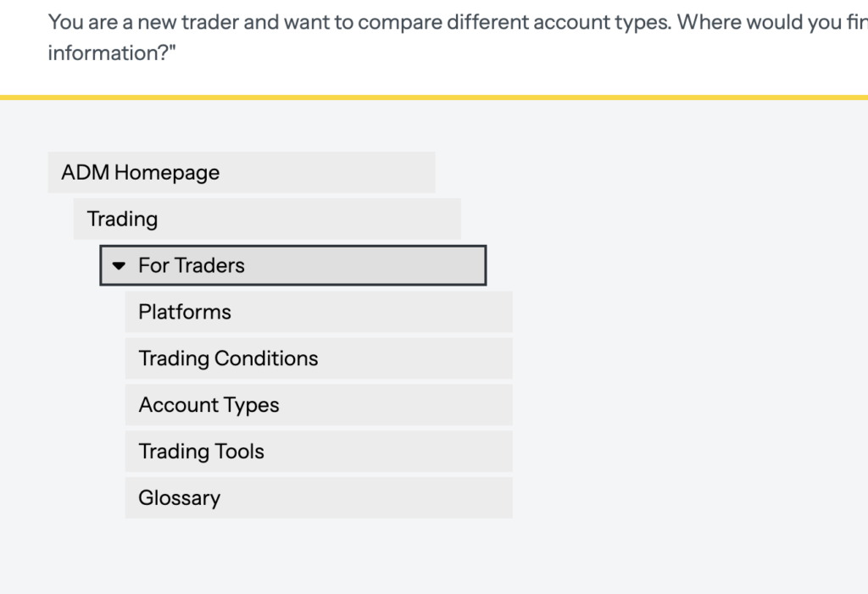Collapse the For Traders arrow icon
Screen dimensions: 868x594
pos(119,266)
